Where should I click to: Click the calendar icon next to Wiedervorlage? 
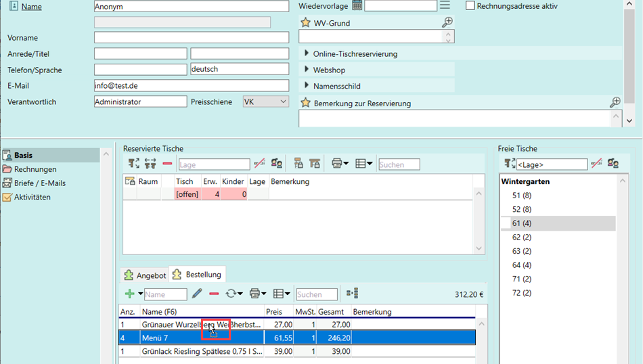coord(357,6)
